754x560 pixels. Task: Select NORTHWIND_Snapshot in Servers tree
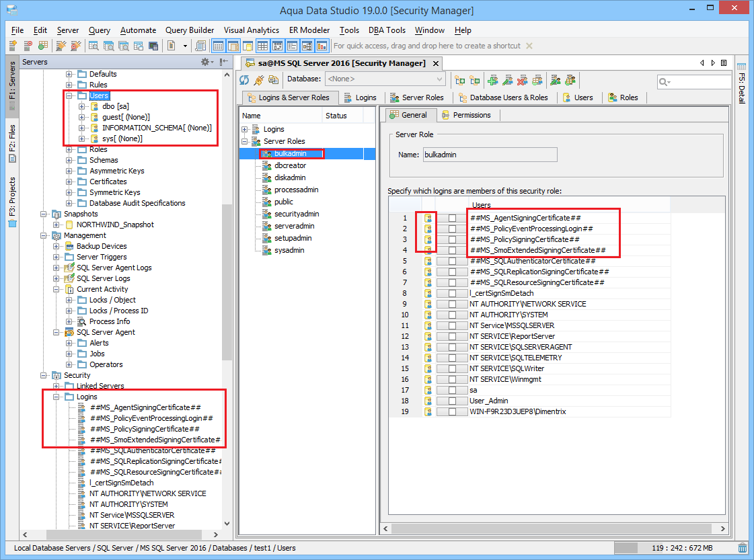(x=115, y=225)
